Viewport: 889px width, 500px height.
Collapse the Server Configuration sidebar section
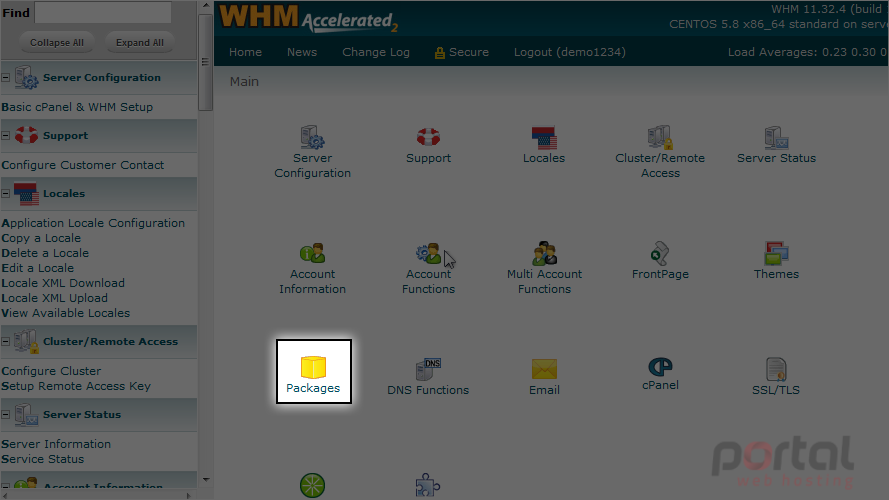(6, 78)
